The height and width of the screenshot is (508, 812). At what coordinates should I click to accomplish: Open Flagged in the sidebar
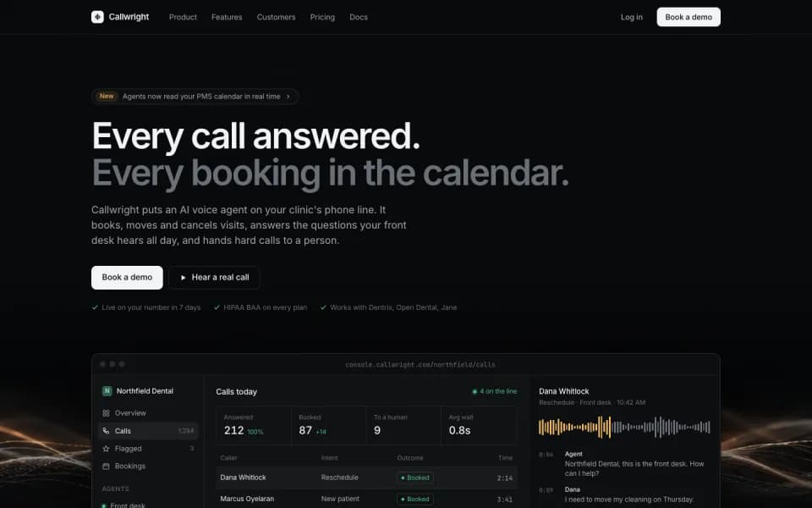(148, 449)
